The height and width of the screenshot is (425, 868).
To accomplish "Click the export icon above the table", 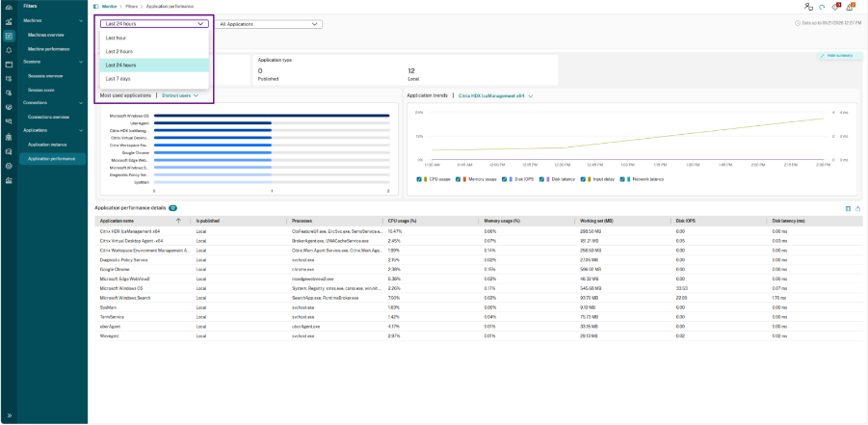I will pyautogui.click(x=858, y=208).
